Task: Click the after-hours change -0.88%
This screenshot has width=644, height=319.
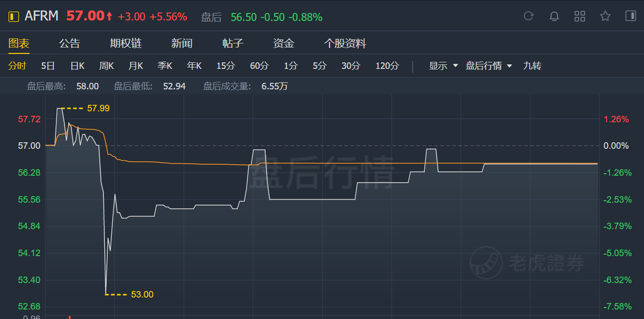Action: 306,17
